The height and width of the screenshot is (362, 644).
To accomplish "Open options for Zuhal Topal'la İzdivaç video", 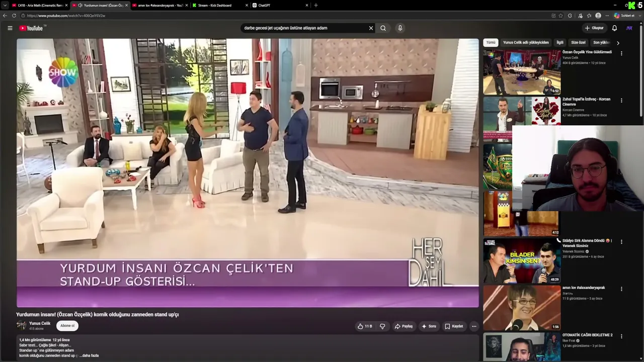I will pos(621,101).
